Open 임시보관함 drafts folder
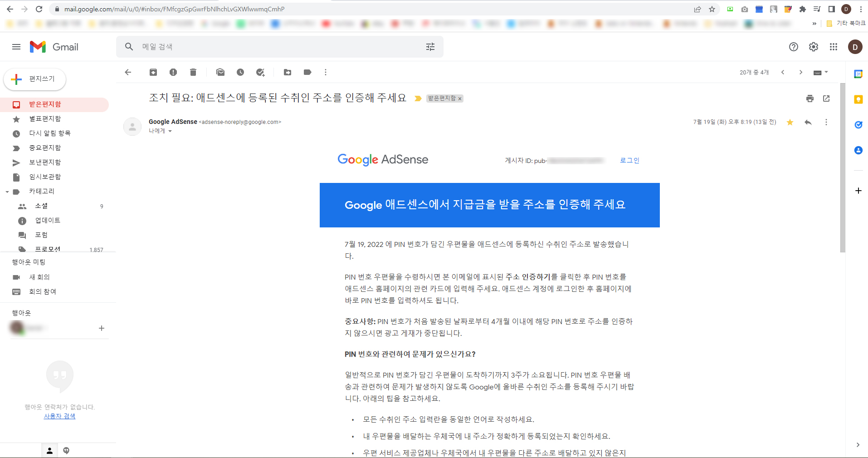868x458 pixels. (54, 177)
